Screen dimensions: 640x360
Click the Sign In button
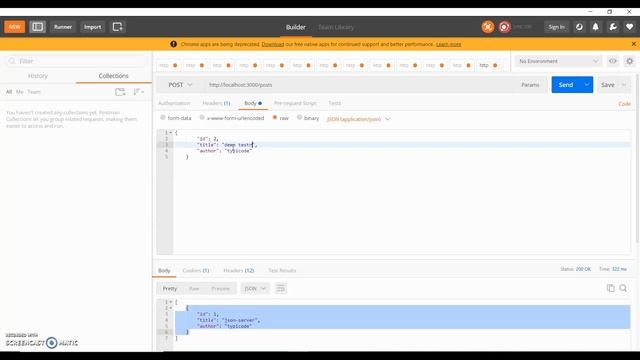point(556,27)
